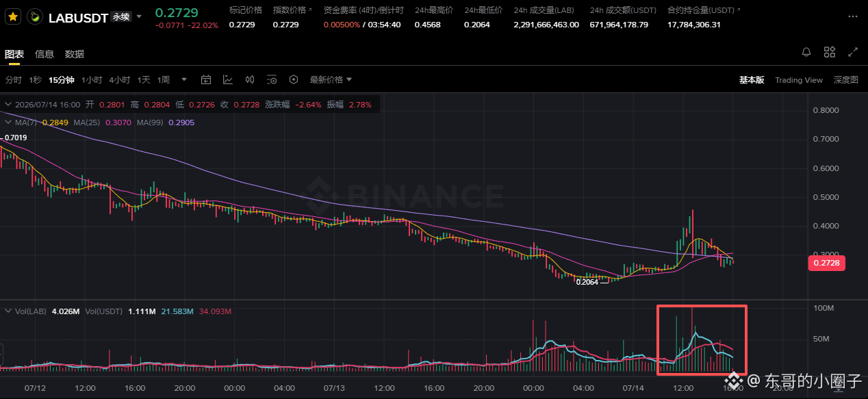Select the 基本版 chart mode
Viewport: 868px width, 399px height.
[752, 79]
